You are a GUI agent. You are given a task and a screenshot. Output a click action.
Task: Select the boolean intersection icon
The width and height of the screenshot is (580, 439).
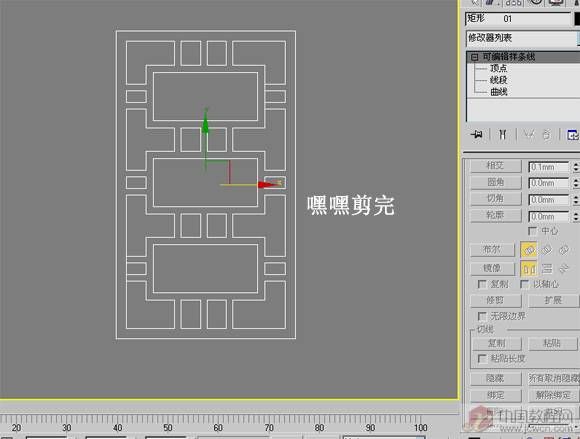coord(563,250)
